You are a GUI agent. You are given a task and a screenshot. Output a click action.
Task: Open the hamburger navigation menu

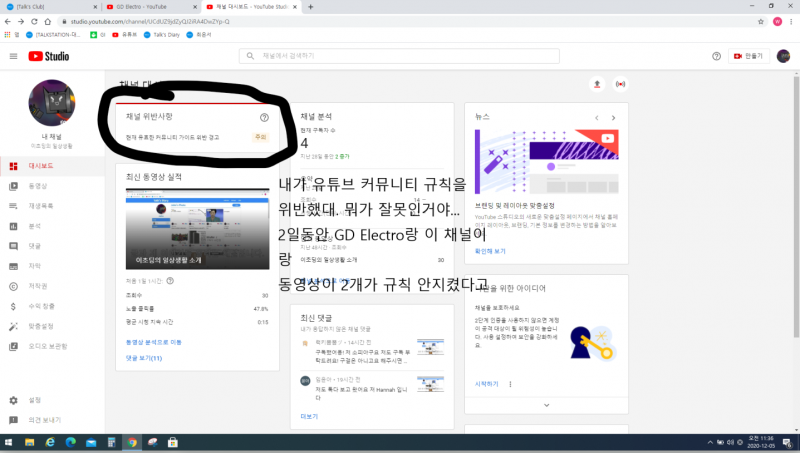13,56
